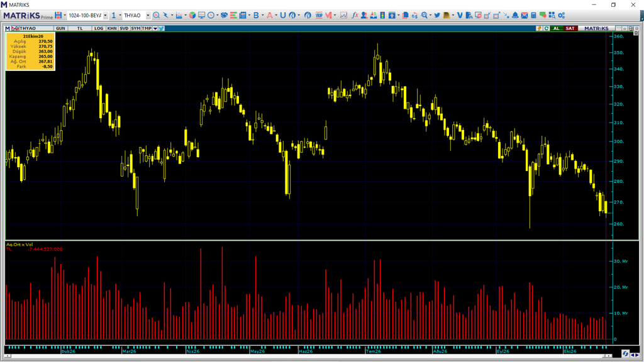
Task: Expand the dropdown arrow beside the clock icon
Action: coord(217,16)
